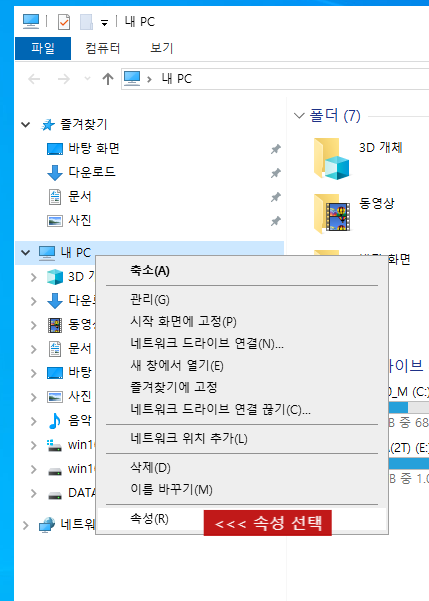Go up one level with up arrow
This screenshot has height=601, width=429.
(x=108, y=79)
